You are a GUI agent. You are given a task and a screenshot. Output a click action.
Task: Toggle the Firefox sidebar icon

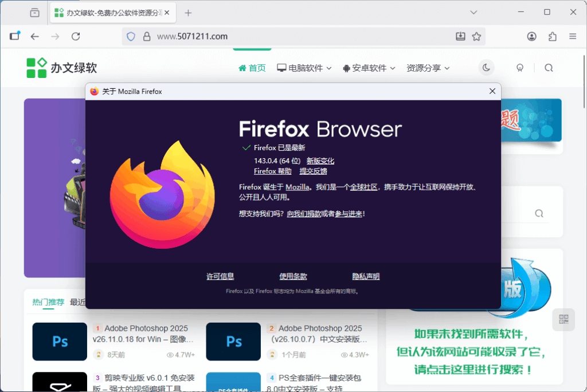[x=15, y=36]
